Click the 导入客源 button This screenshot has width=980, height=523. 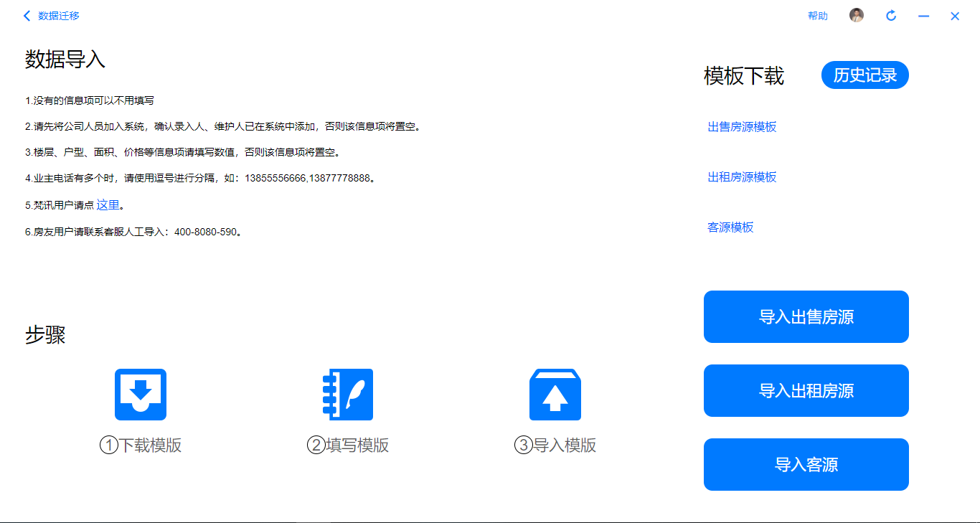(x=806, y=464)
